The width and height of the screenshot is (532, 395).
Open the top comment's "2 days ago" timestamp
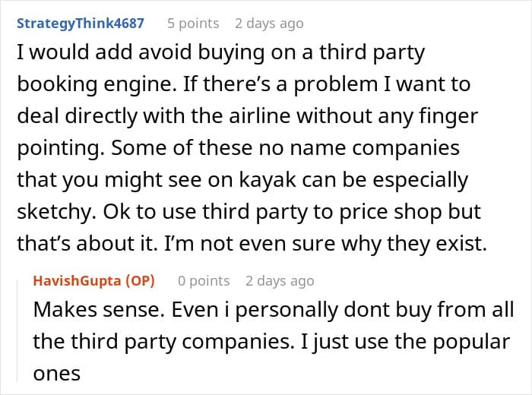(x=269, y=24)
